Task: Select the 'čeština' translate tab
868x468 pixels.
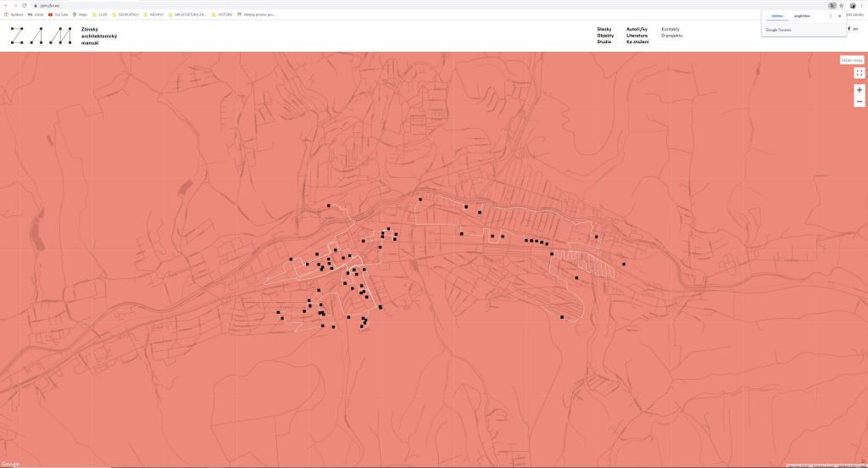Action: coord(776,15)
